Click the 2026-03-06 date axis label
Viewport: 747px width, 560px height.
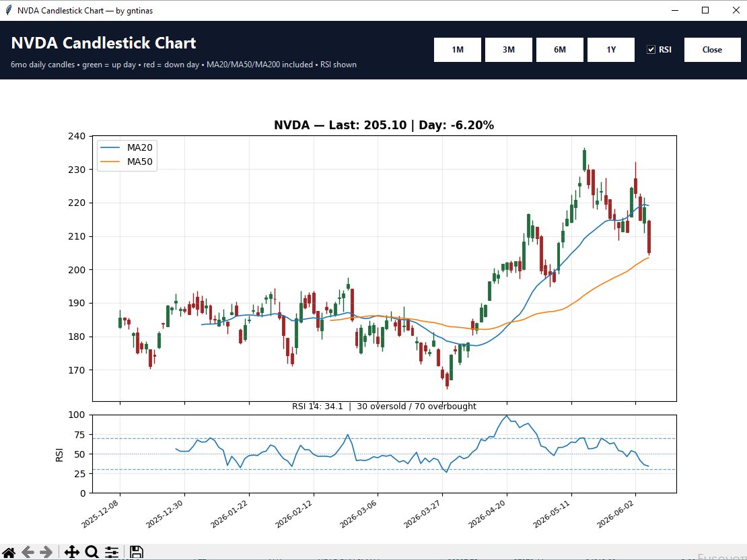[x=358, y=515]
